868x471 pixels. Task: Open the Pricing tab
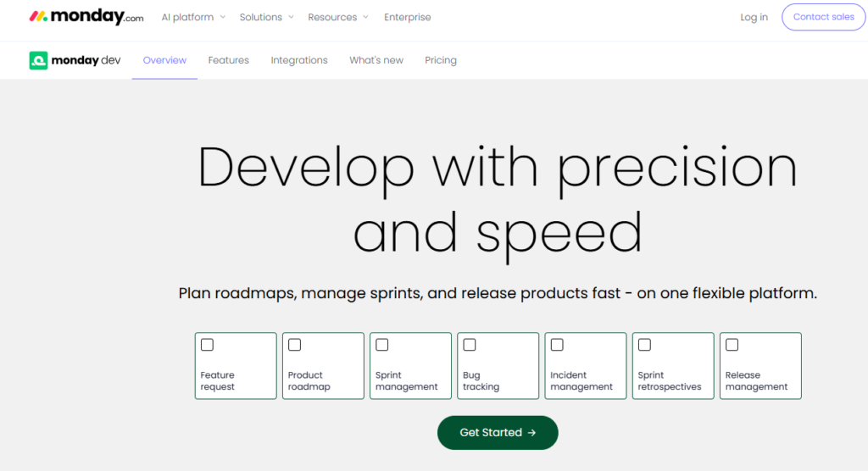[x=441, y=60]
